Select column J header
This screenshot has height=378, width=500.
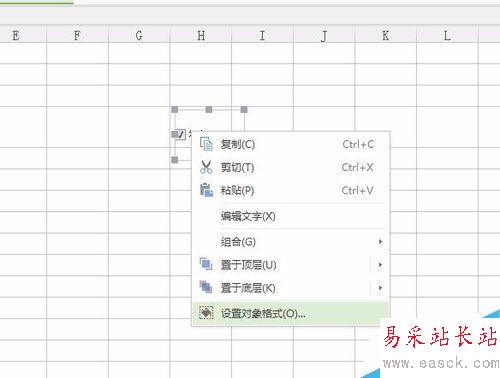click(324, 35)
